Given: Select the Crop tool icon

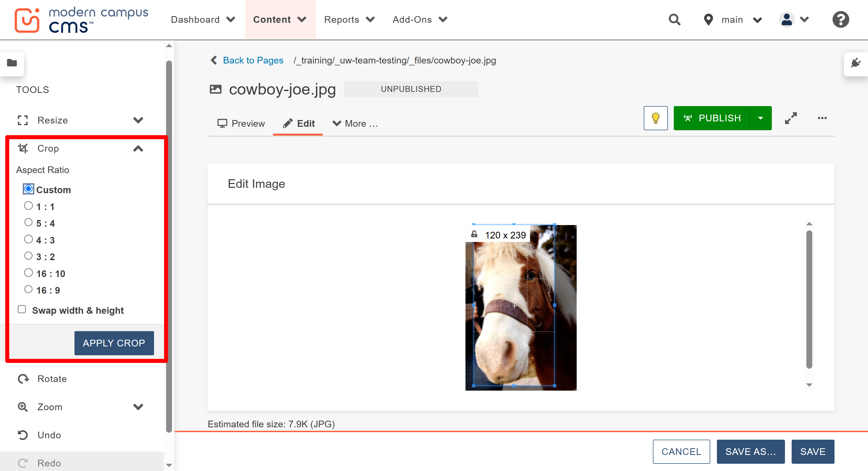Looking at the screenshot, I should click(23, 148).
